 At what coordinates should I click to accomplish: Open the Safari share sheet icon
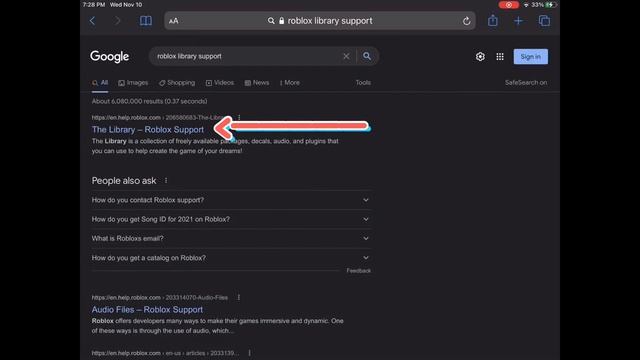(x=493, y=20)
